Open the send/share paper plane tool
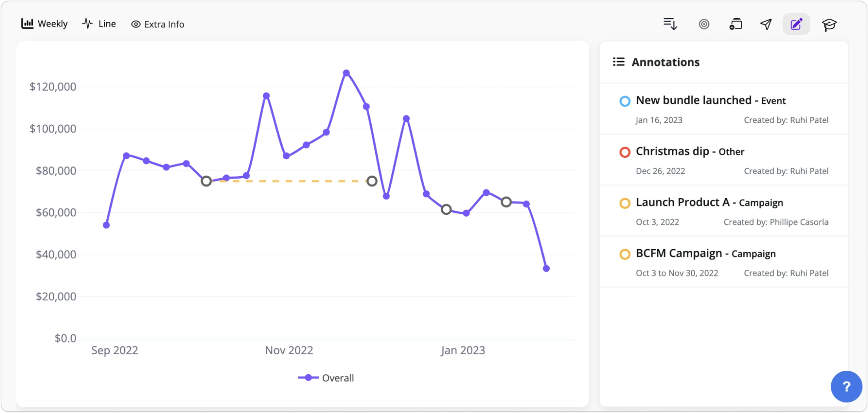The width and height of the screenshot is (868, 413). [766, 24]
